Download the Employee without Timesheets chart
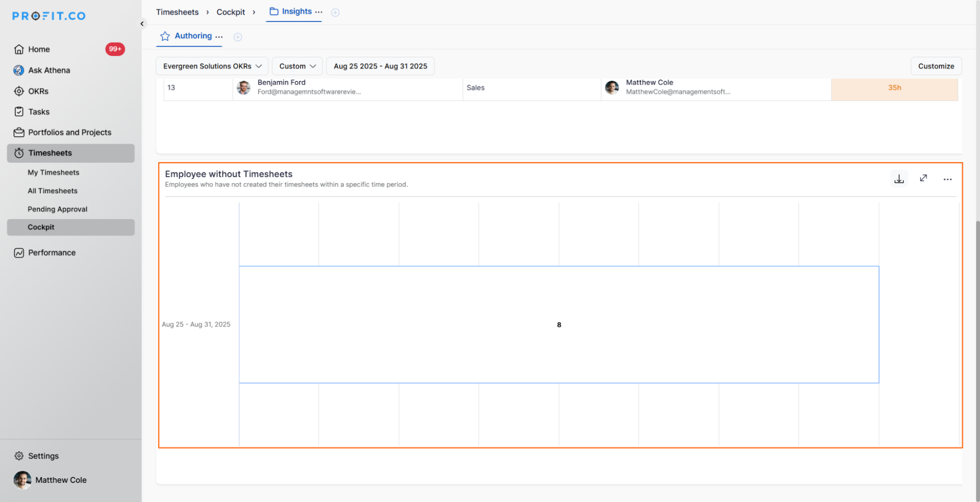The image size is (980, 502). [x=899, y=179]
